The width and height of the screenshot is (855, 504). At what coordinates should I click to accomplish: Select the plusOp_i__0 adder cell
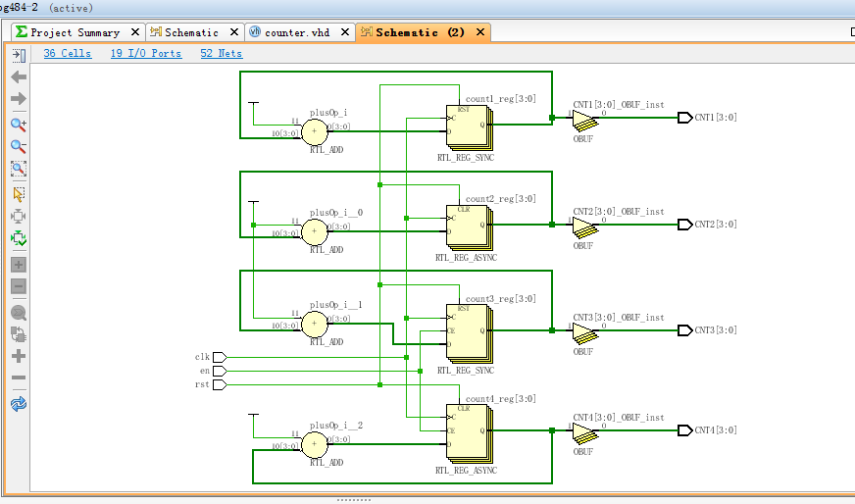315,231
